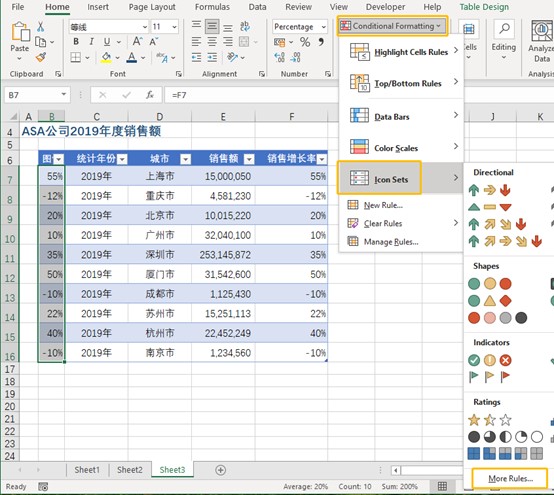Open the Formulas ribbon tab

click(x=212, y=7)
